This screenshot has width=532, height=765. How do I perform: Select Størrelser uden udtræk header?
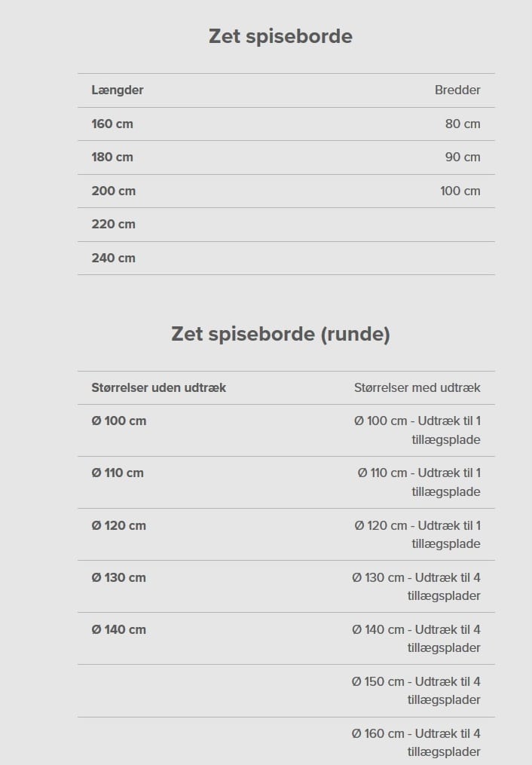(158, 388)
